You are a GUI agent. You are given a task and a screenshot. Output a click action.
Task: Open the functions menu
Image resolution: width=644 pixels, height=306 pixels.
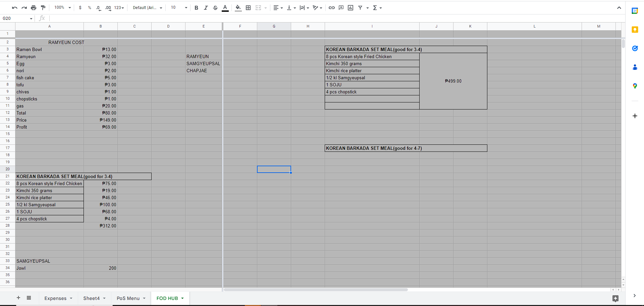point(377,8)
